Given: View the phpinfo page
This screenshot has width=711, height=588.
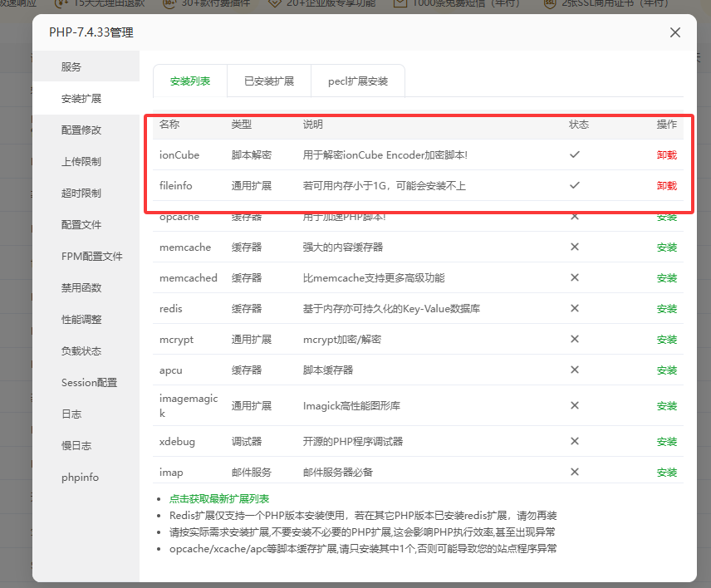Looking at the screenshot, I should tap(79, 476).
